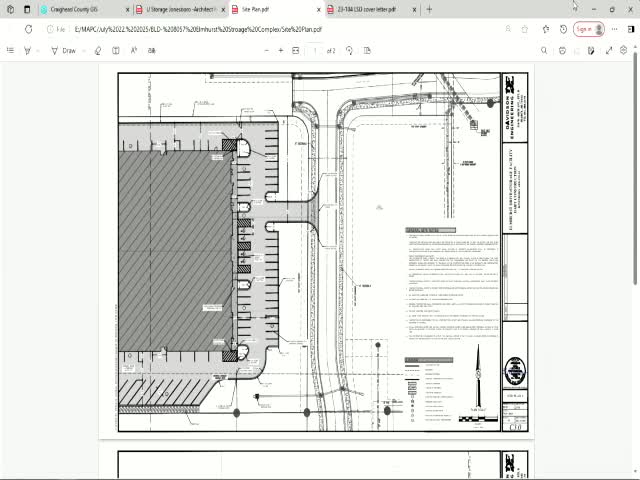Toggle the Edge sidebar icon
This screenshot has width=640, height=480.
click(x=631, y=29)
